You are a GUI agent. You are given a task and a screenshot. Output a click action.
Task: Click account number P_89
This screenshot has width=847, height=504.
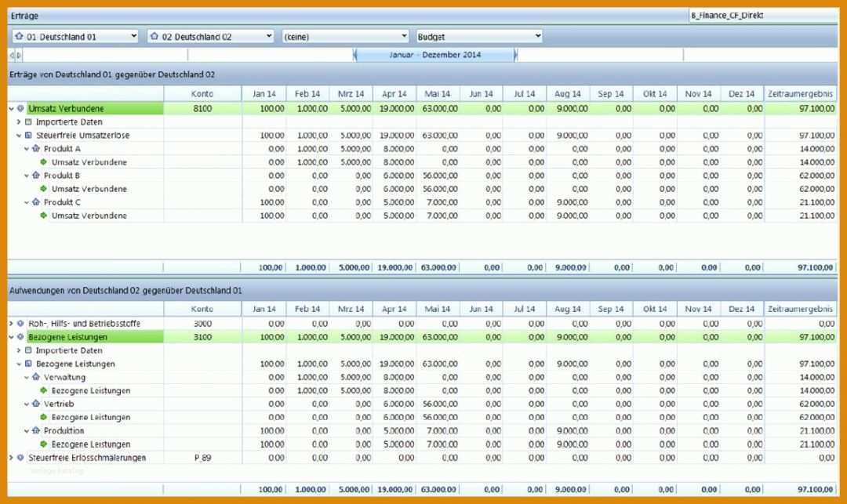[x=202, y=458]
